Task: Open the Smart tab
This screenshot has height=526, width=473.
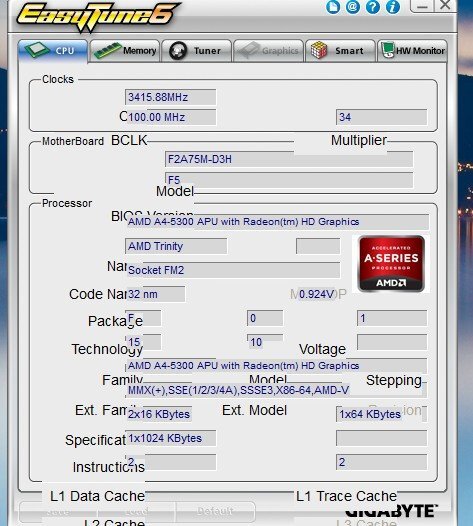Action: click(340, 51)
